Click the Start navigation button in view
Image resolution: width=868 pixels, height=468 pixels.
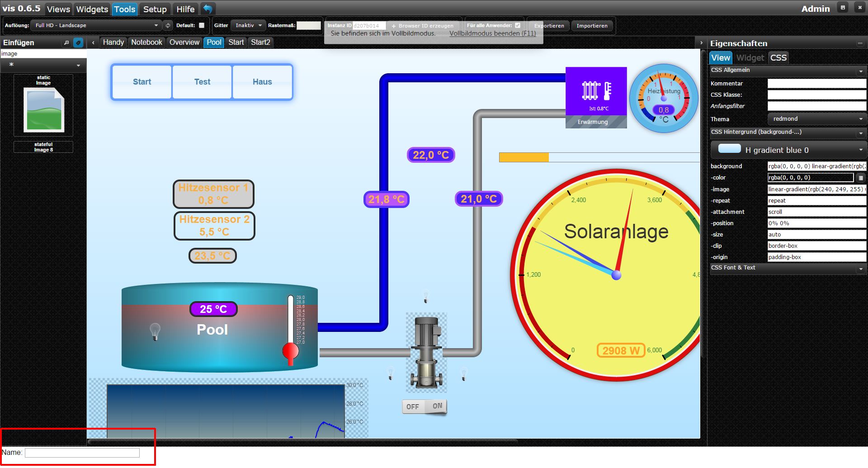tap(142, 82)
